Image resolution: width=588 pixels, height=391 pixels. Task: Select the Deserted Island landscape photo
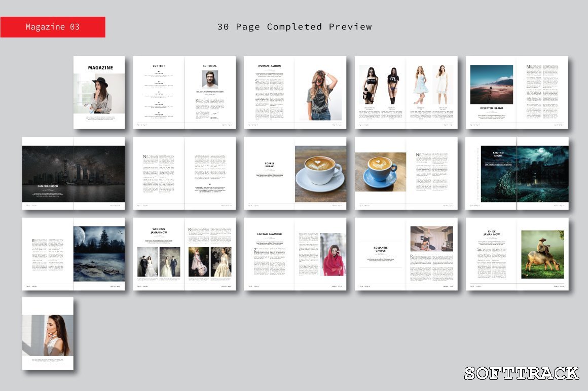coord(491,84)
